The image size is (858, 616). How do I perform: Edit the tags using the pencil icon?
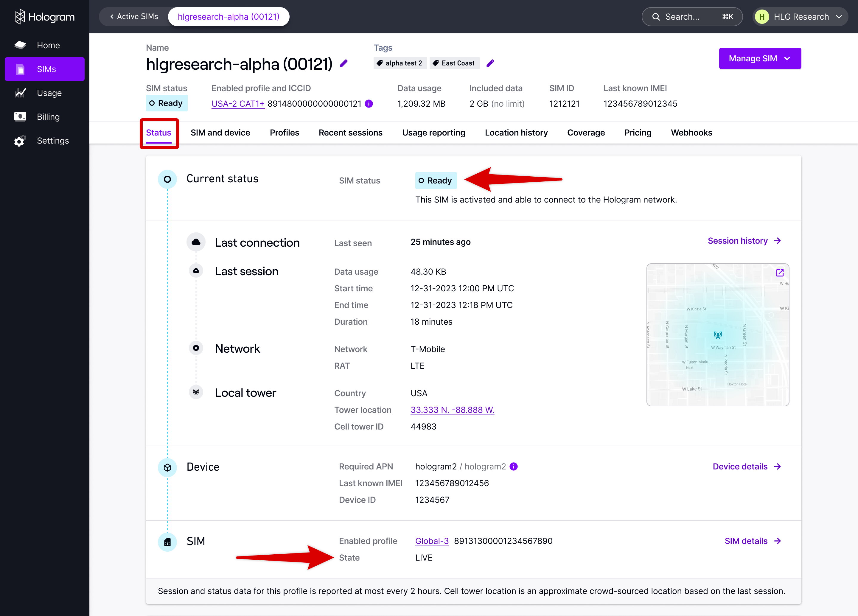[x=490, y=63]
